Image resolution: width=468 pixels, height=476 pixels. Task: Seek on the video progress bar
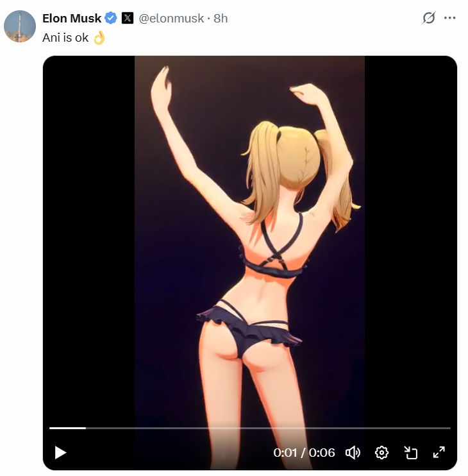click(x=250, y=428)
